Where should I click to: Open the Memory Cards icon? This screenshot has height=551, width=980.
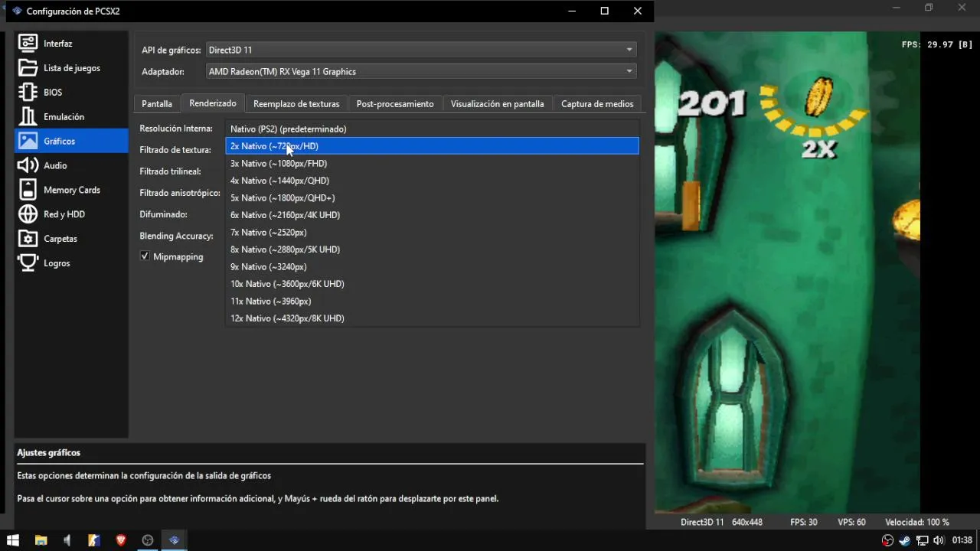tap(28, 190)
